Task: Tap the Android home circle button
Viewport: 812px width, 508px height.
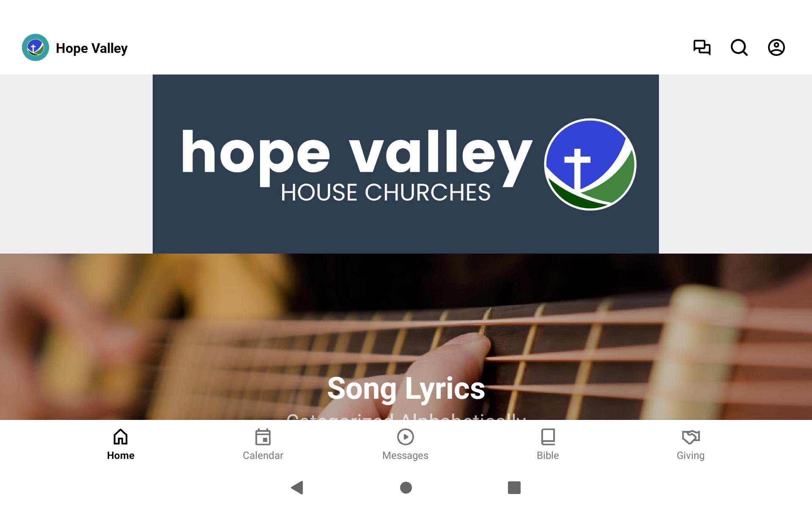Action: (406, 488)
